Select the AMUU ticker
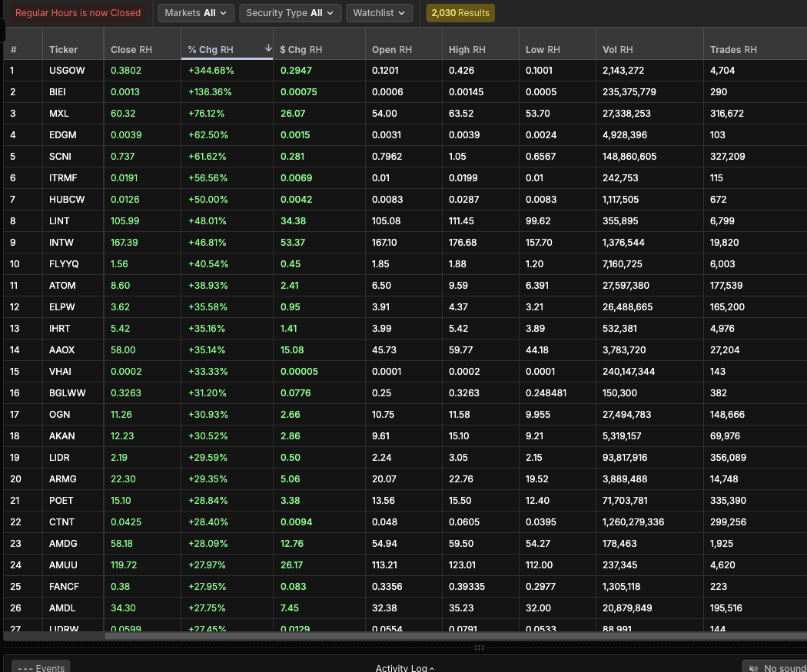The height and width of the screenshot is (672, 807). tap(63, 565)
